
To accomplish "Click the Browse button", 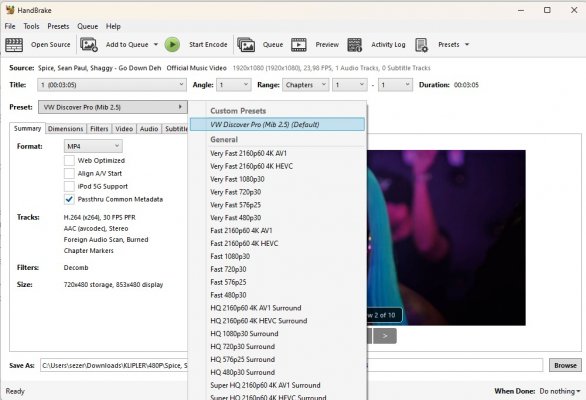I will click(x=565, y=365).
